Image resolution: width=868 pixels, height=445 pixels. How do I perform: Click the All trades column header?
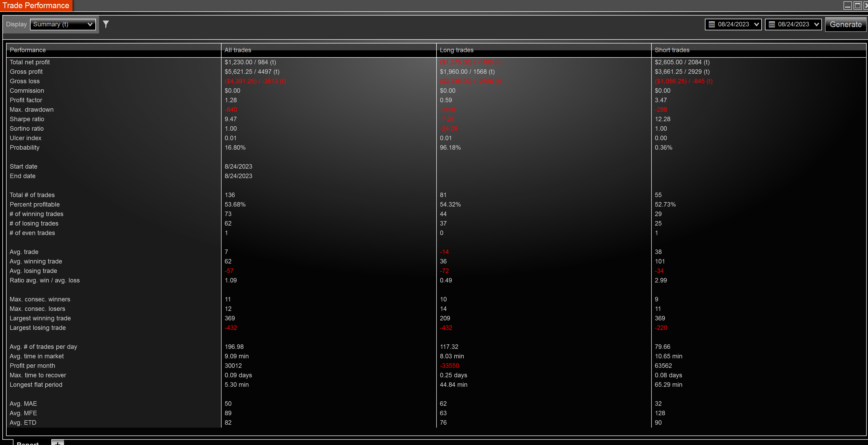(328, 50)
